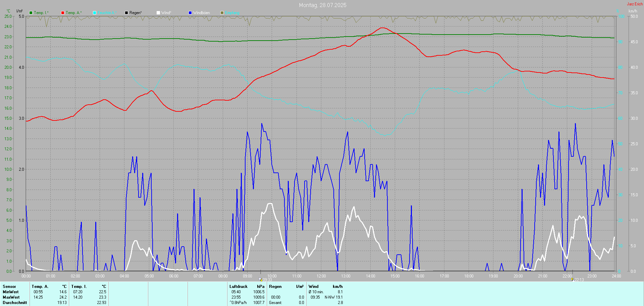
Task: Click the chart title Montag, 28.07.2025
Action: [x=323, y=5]
